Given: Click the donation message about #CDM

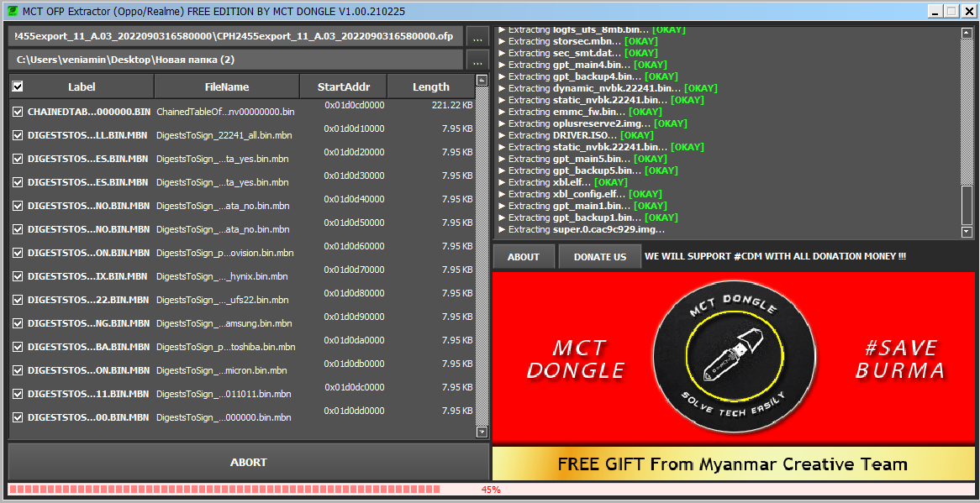Looking at the screenshot, I should pyautogui.click(x=775, y=256).
